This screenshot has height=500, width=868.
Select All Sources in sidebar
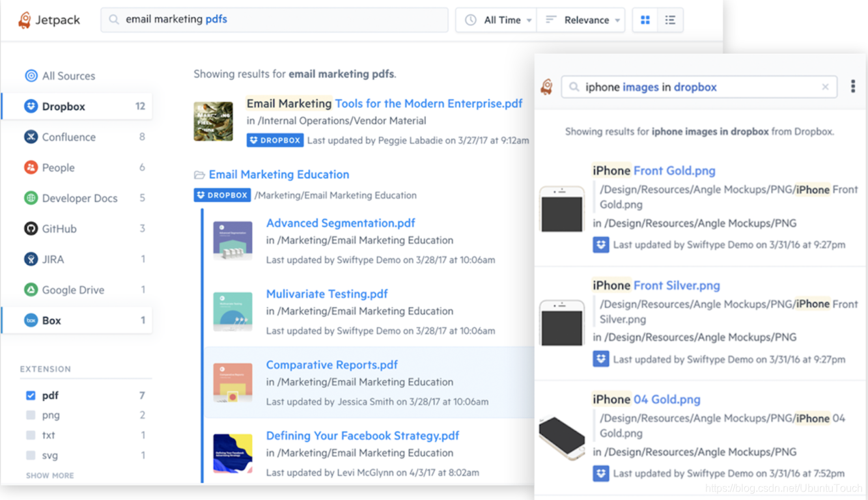tap(77, 76)
